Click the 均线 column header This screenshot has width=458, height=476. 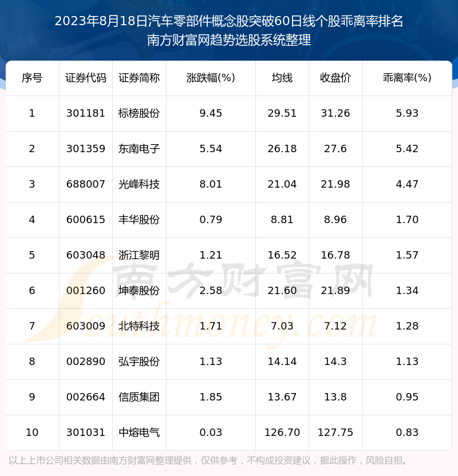point(282,78)
